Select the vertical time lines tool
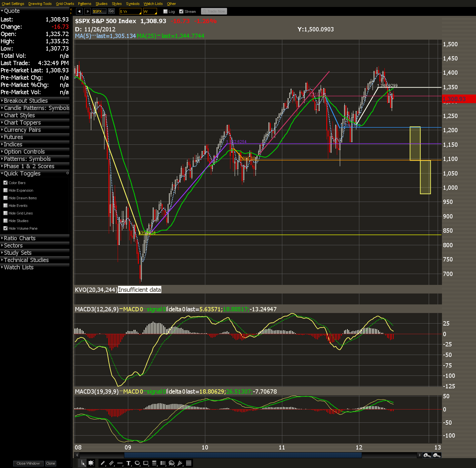 point(163,463)
